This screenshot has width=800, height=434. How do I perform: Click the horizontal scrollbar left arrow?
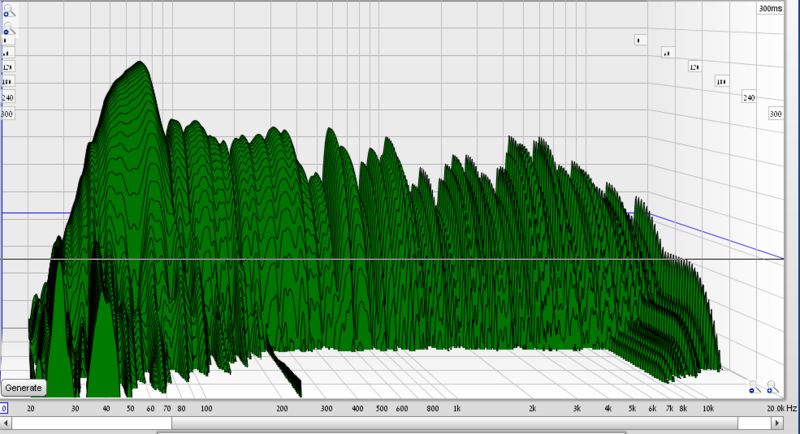[x=6, y=423]
